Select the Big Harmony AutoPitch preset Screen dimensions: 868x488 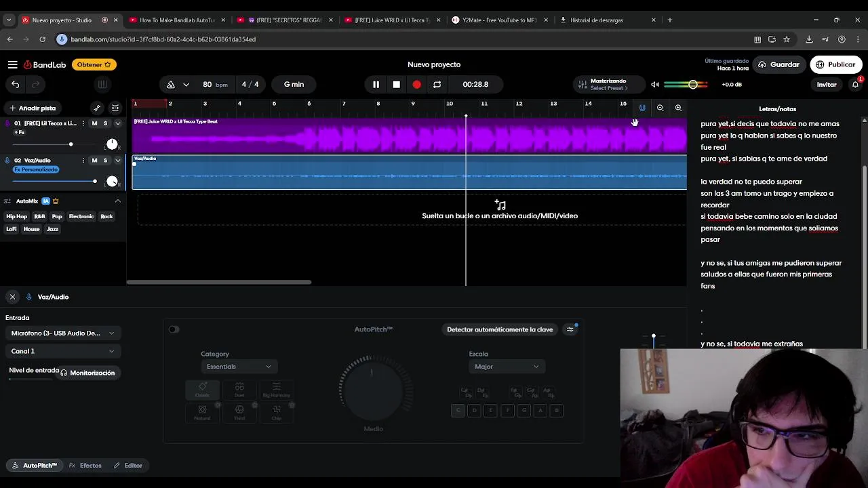coord(276,389)
